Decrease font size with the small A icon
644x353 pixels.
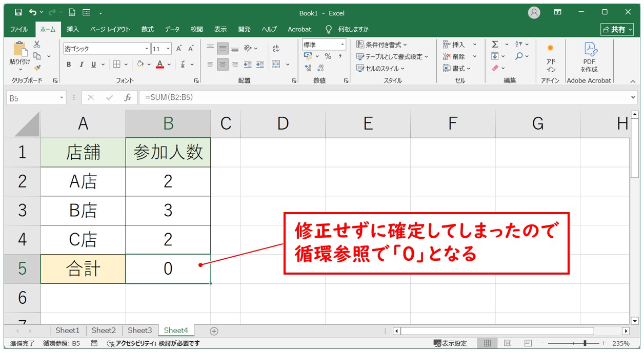pyautogui.click(x=191, y=49)
